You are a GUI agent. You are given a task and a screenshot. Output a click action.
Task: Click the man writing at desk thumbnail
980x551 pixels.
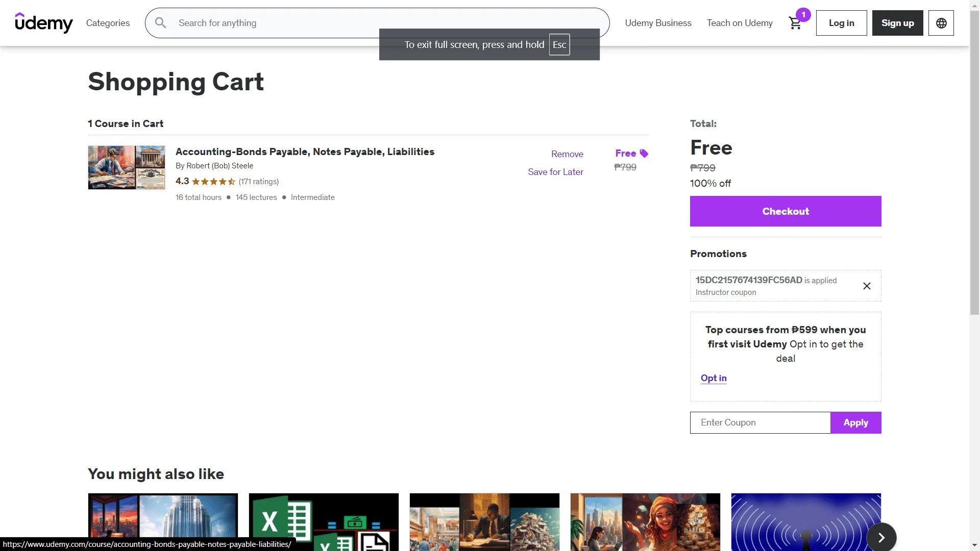(484, 522)
